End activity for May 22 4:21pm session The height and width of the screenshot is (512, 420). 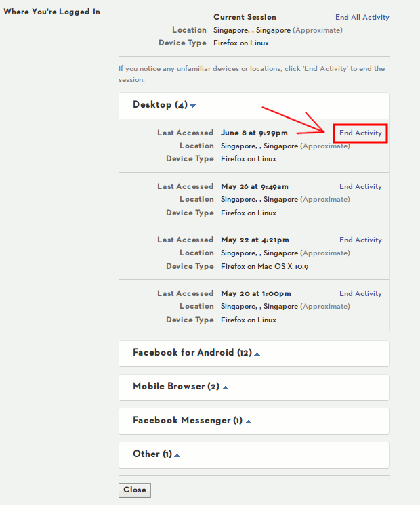coord(360,240)
